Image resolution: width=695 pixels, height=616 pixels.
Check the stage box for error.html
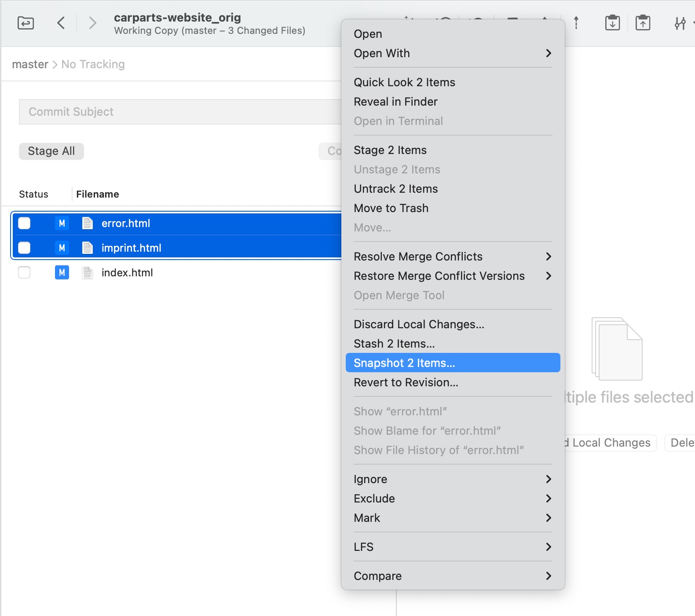click(24, 224)
